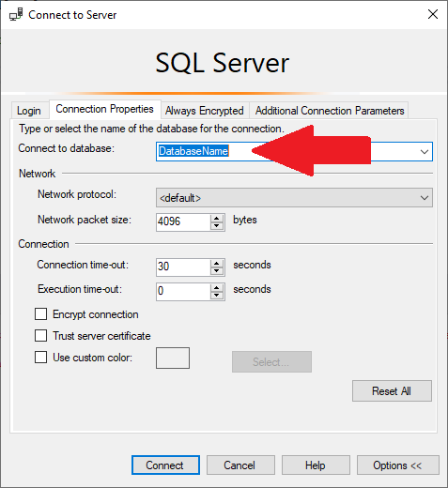Click the Network packet size field
This screenshot has height=488, width=448.
coord(183,221)
